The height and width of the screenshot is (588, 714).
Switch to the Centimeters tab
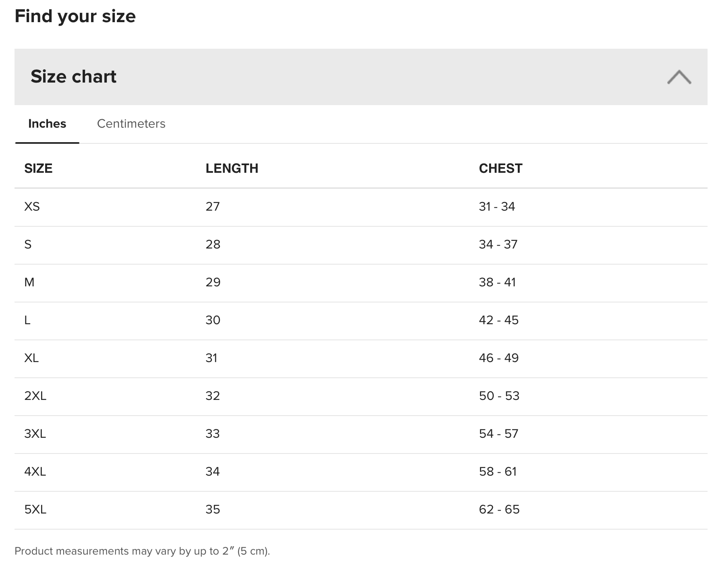pos(131,124)
